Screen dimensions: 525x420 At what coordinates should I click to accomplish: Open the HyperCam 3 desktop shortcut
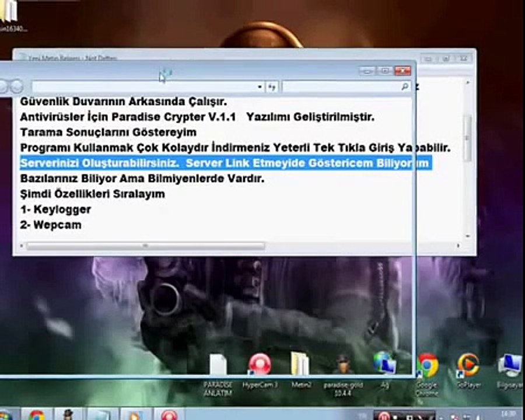pos(260,371)
